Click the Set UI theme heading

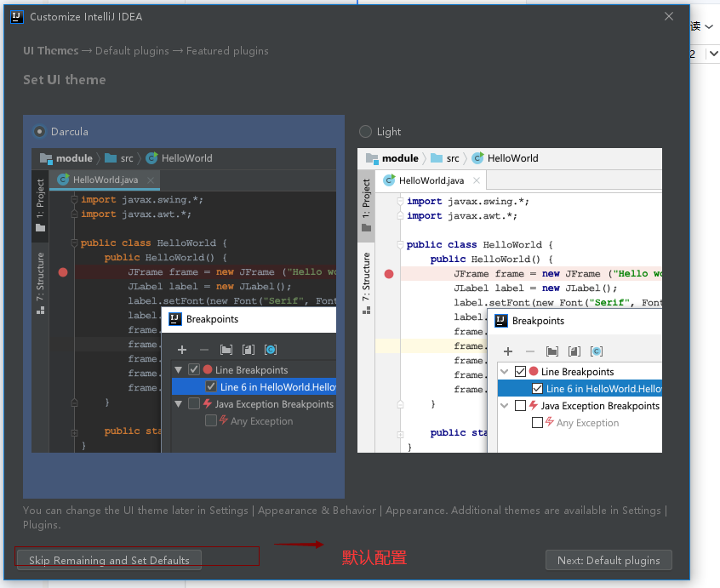(x=65, y=80)
